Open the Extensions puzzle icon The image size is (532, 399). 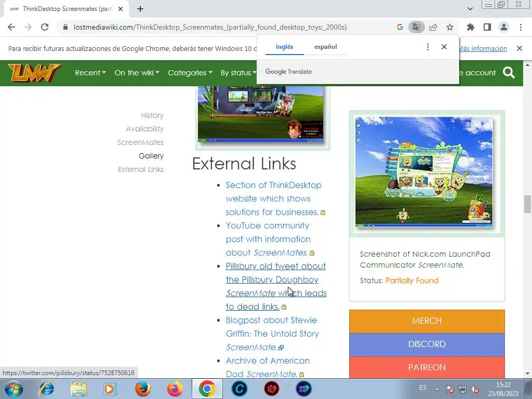click(471, 27)
